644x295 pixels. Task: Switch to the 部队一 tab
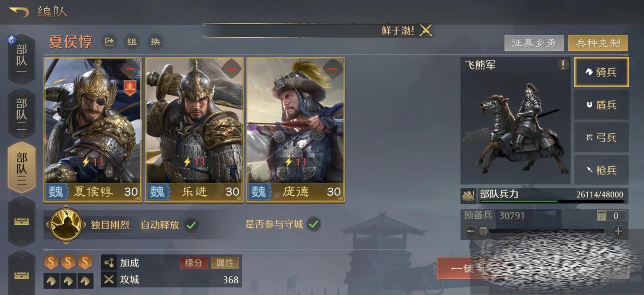point(22,59)
